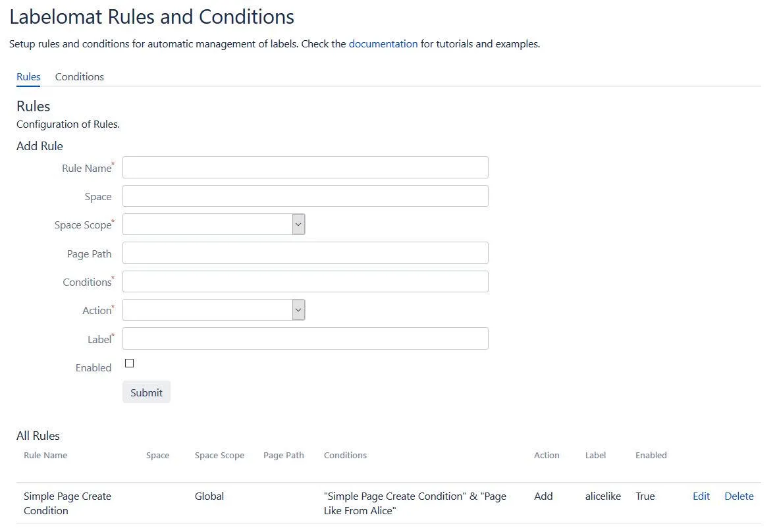Screen dimensions: 777x532
Task: Click the 'Labelomat Rules and Conditions' page title
Action: pos(151,17)
